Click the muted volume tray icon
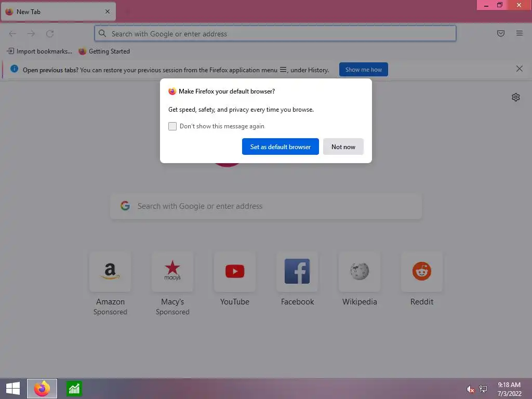Screen dimensions: 532x399 (470, 389)
